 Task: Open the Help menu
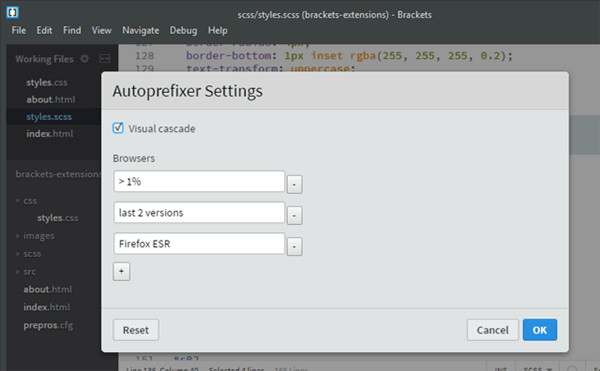tap(217, 30)
